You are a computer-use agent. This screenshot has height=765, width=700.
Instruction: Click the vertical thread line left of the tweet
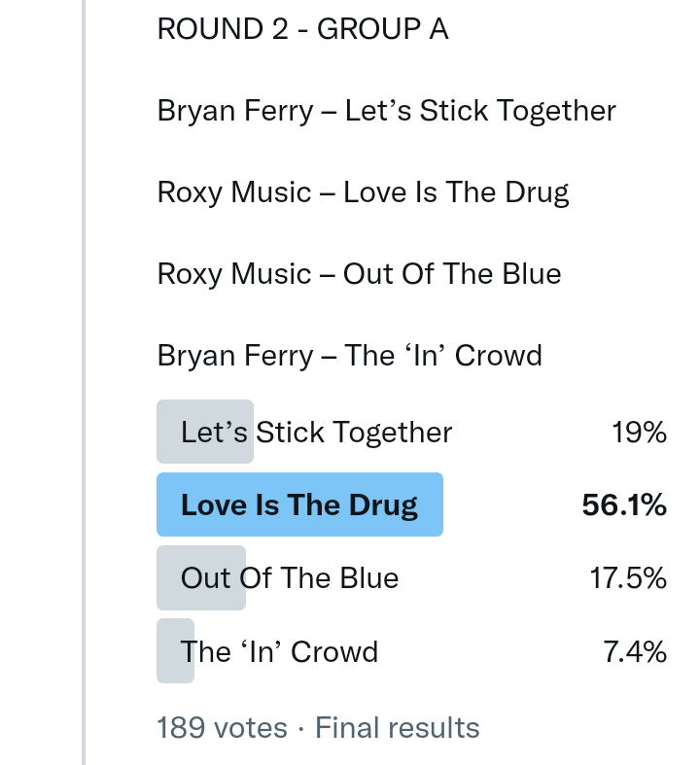pyautogui.click(x=84, y=389)
